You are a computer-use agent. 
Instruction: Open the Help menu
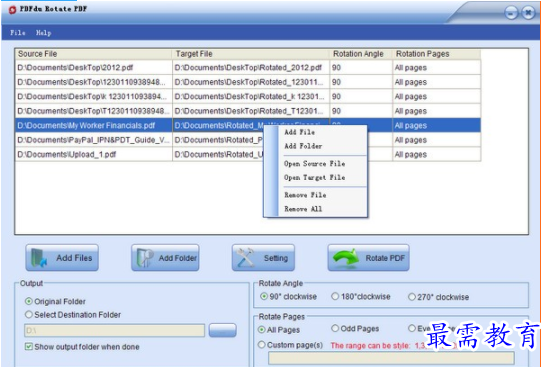pos(43,33)
